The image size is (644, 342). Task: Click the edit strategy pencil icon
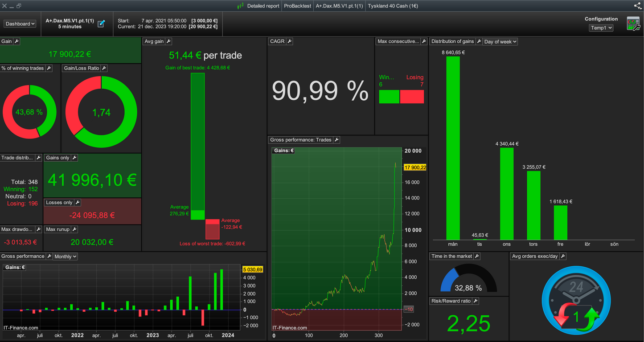[x=101, y=24]
